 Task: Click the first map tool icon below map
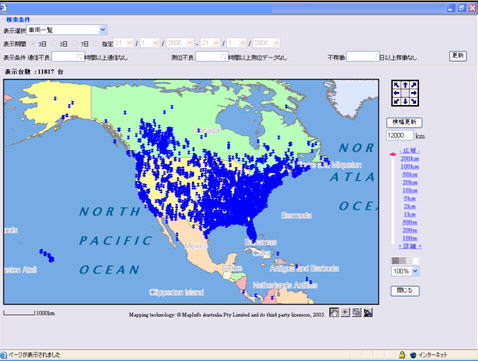pyautogui.click(x=334, y=312)
